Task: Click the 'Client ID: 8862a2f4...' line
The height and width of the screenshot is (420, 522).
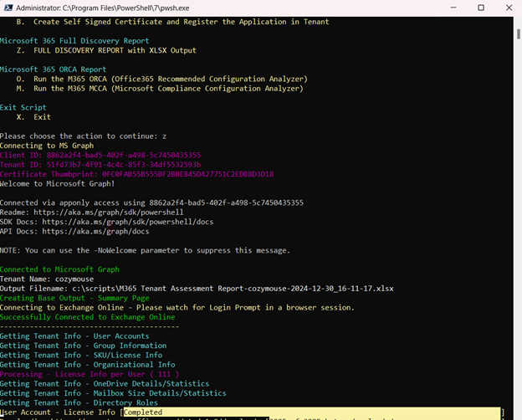Action: click(x=100, y=156)
